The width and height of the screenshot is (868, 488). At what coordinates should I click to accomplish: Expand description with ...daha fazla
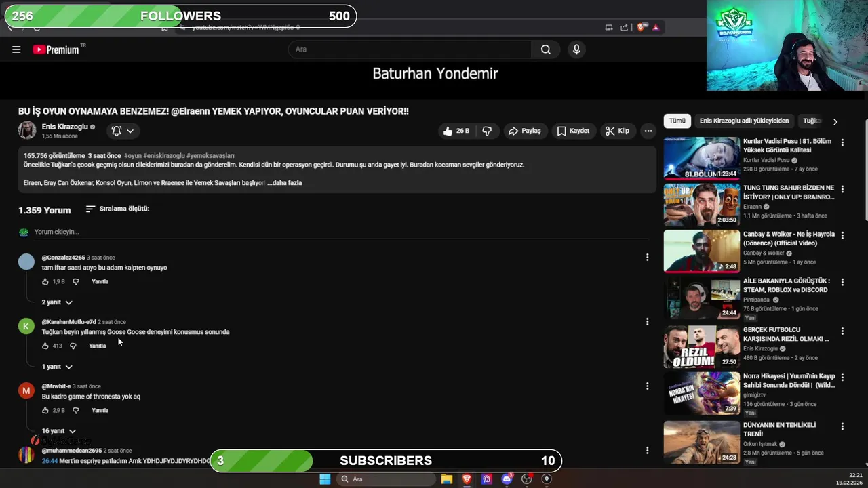[285, 183]
